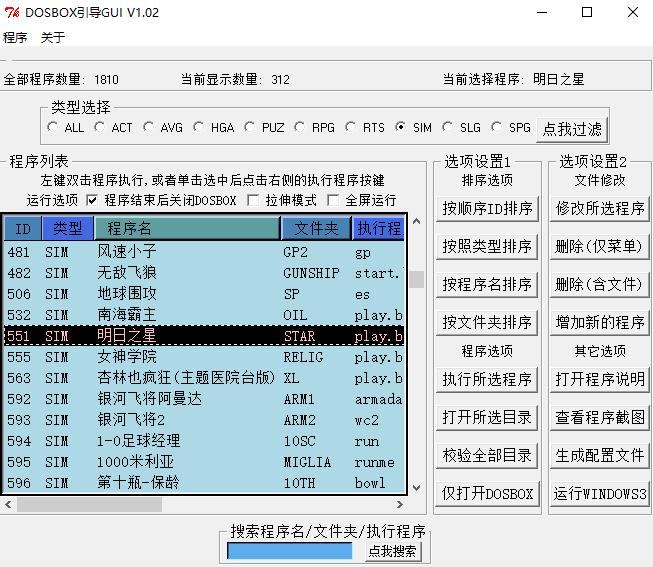Select the 明日之星 row
The width and height of the screenshot is (653, 567).
(204, 336)
